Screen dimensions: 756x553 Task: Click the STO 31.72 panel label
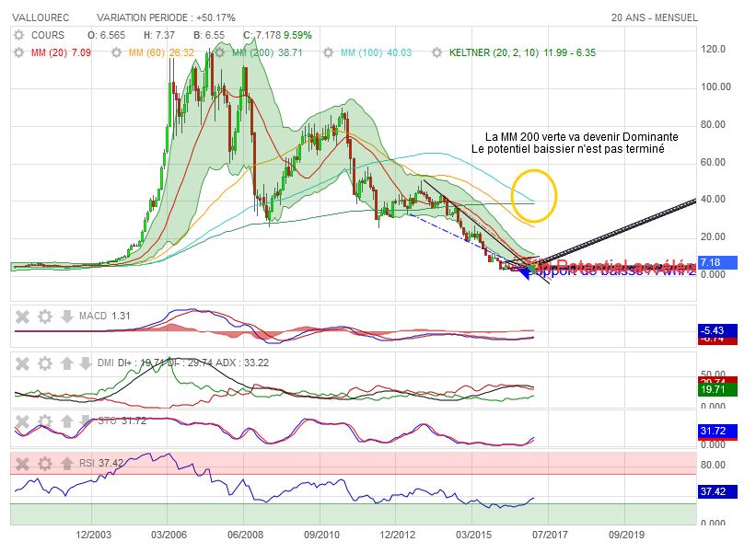[122, 421]
